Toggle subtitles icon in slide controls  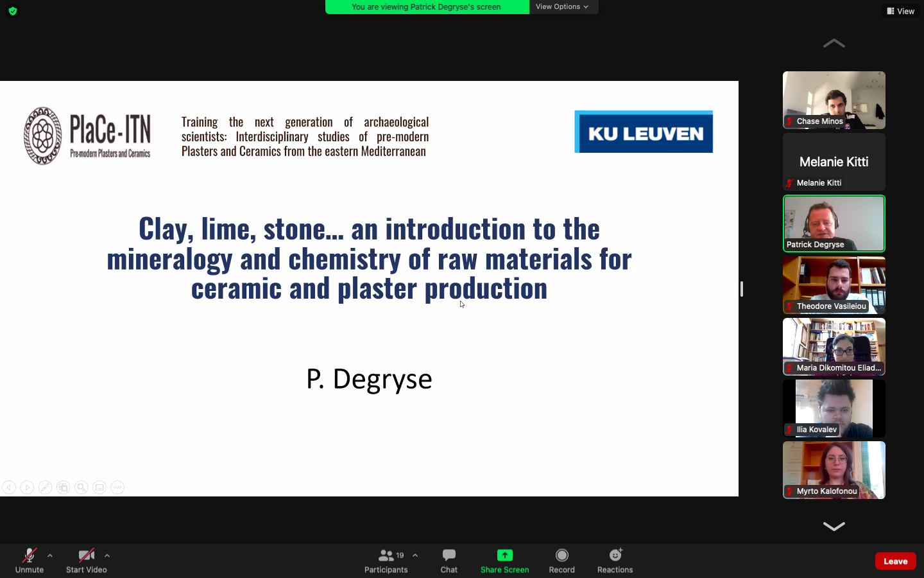[x=99, y=487]
